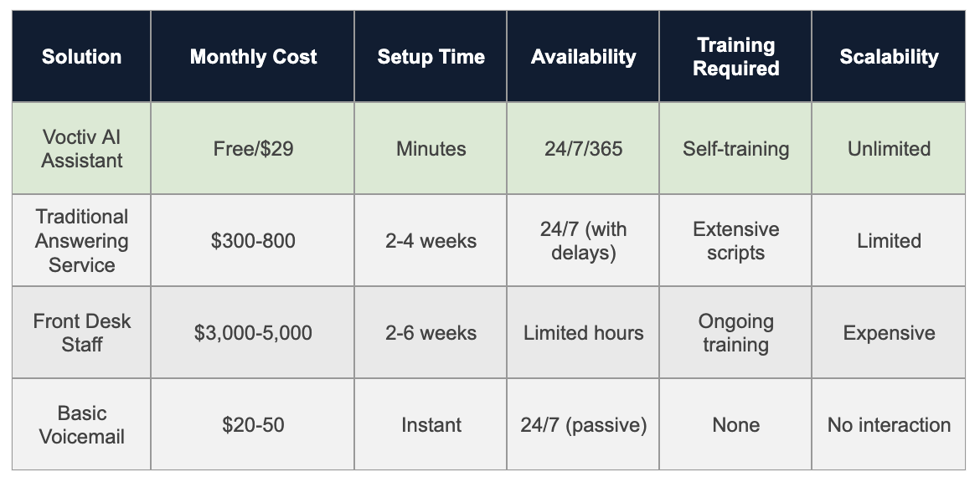Viewport: 980px width, 482px height.
Task: Click the Availability column header
Action: 583,57
